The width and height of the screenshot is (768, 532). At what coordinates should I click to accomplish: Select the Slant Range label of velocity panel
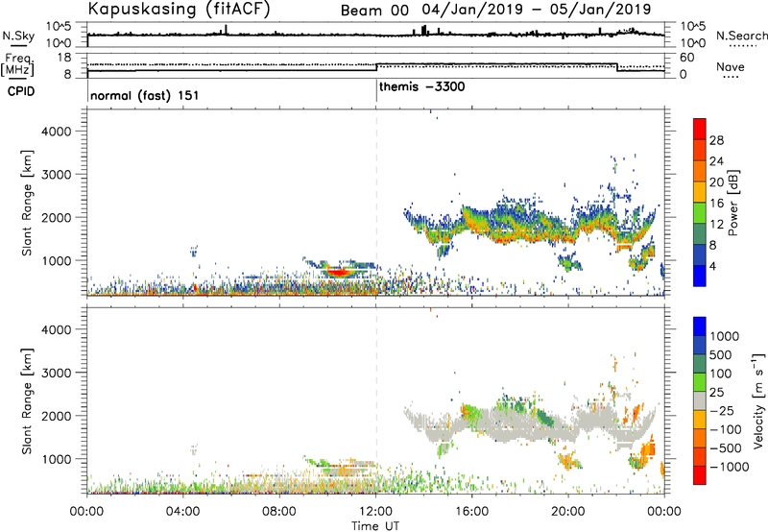27,401
